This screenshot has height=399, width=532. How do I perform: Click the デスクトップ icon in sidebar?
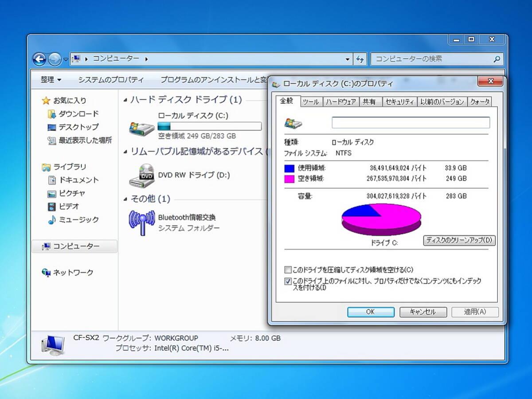pyautogui.click(x=51, y=127)
